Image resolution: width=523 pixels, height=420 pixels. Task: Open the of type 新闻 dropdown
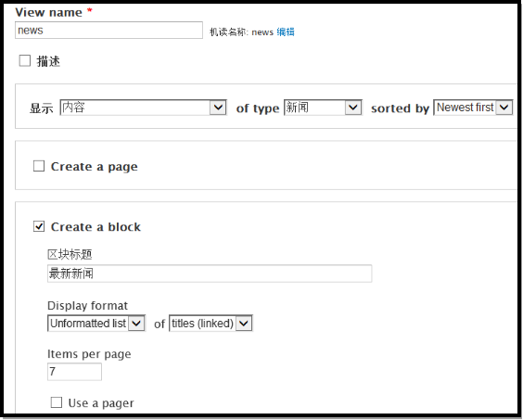point(323,108)
